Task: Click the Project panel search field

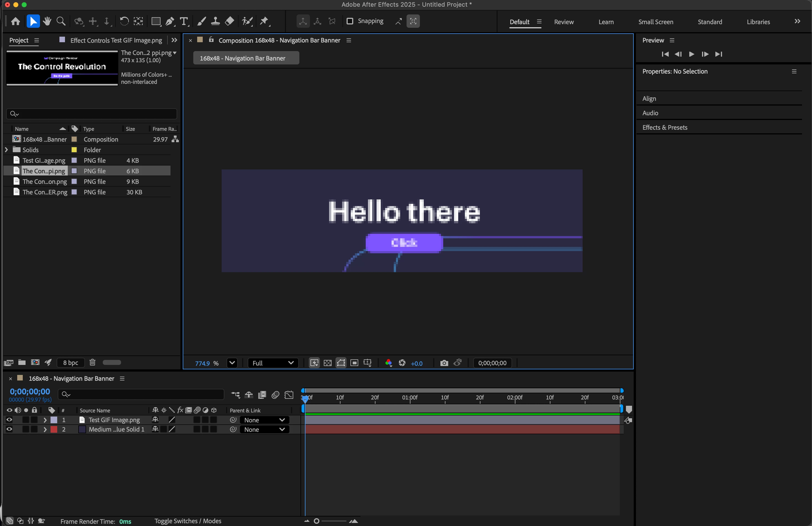Action: 91,114
